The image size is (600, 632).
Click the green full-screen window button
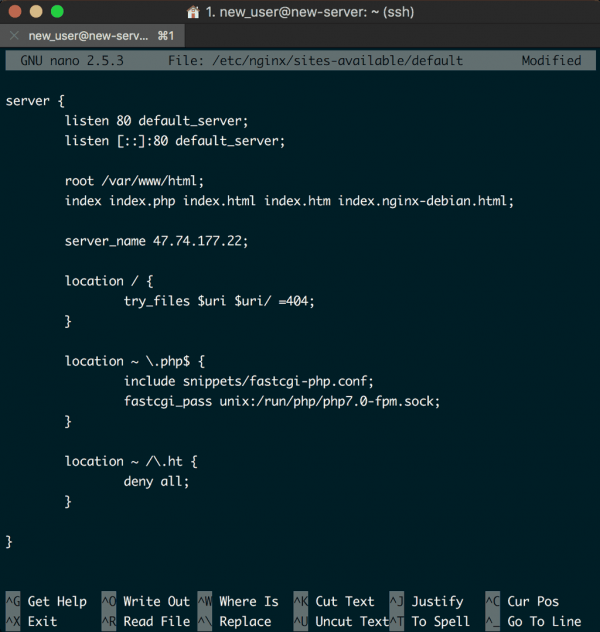pos(57,11)
